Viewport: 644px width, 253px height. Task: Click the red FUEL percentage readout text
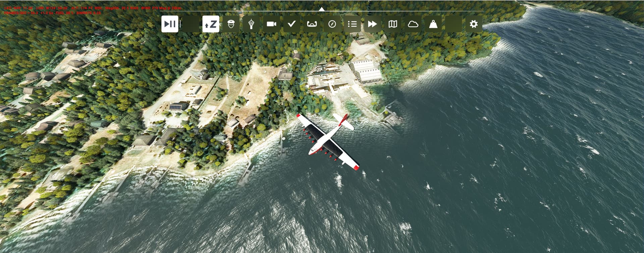tap(64, 13)
